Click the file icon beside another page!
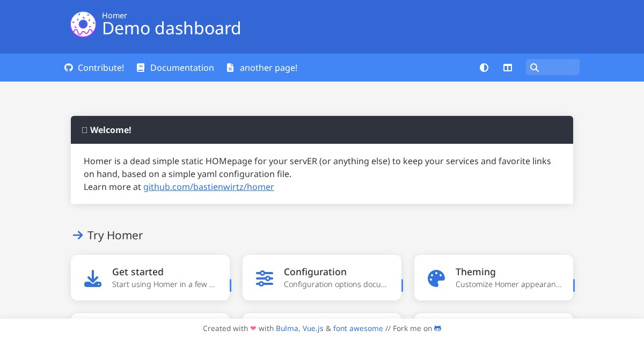Viewport: 644px width, 338px height. 230,68
